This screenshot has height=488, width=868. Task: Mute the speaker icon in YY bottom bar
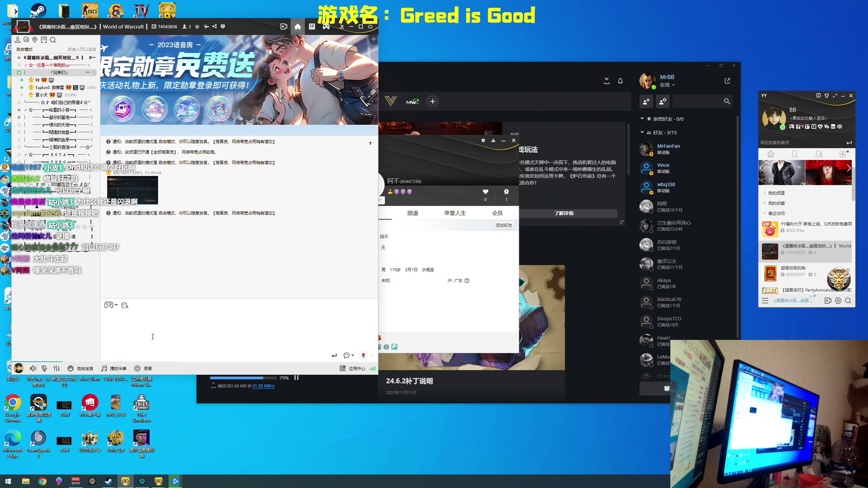33,368
